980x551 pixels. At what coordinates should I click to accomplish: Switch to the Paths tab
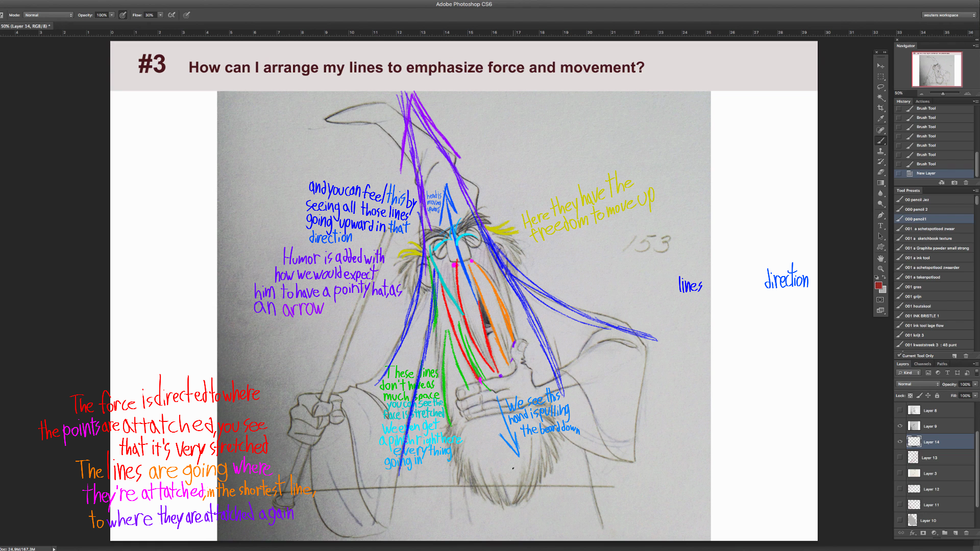click(942, 364)
